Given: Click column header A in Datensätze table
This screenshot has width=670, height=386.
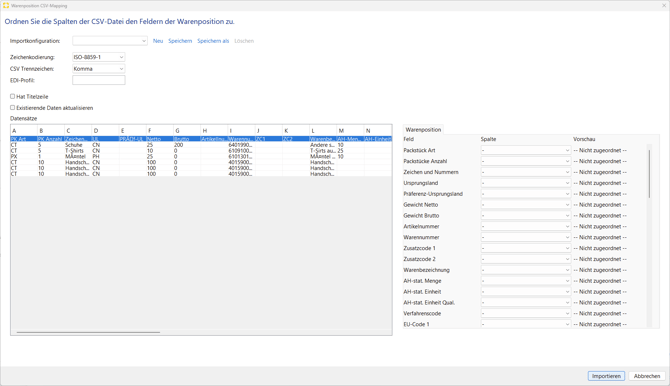Looking at the screenshot, I should point(24,130).
